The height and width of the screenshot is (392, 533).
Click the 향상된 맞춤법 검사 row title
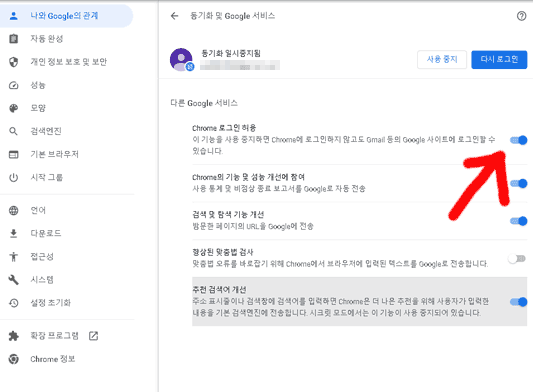click(x=223, y=252)
